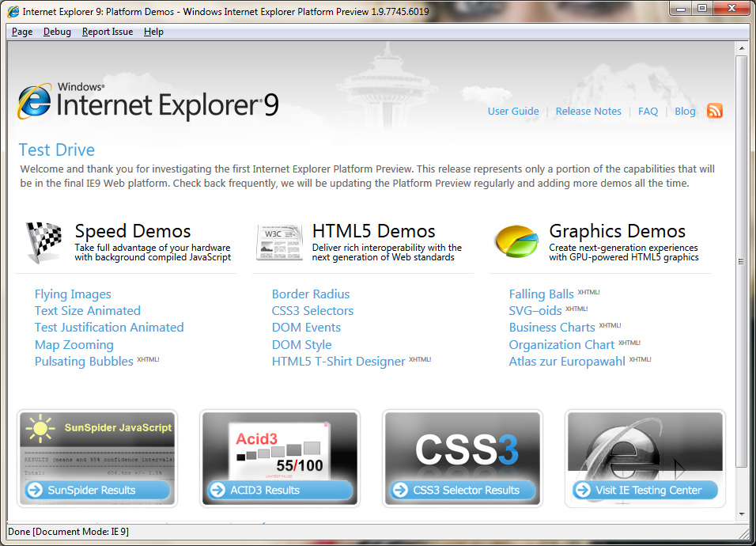Screen dimensions: 756x546
Task: Open the DOM Style demo
Action: click(x=302, y=345)
